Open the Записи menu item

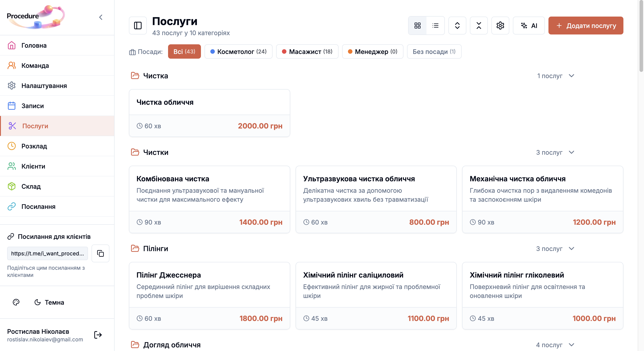[x=32, y=106]
